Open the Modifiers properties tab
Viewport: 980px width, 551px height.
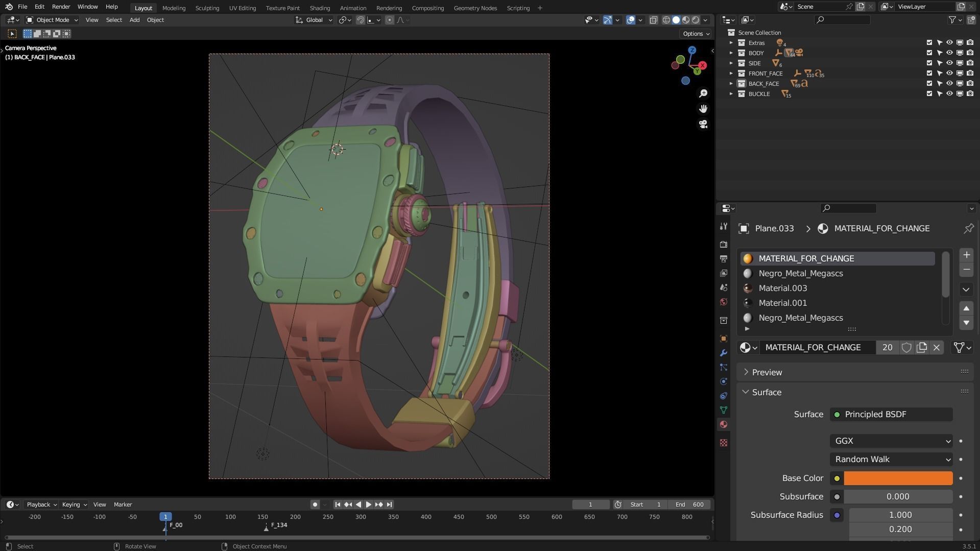point(723,353)
